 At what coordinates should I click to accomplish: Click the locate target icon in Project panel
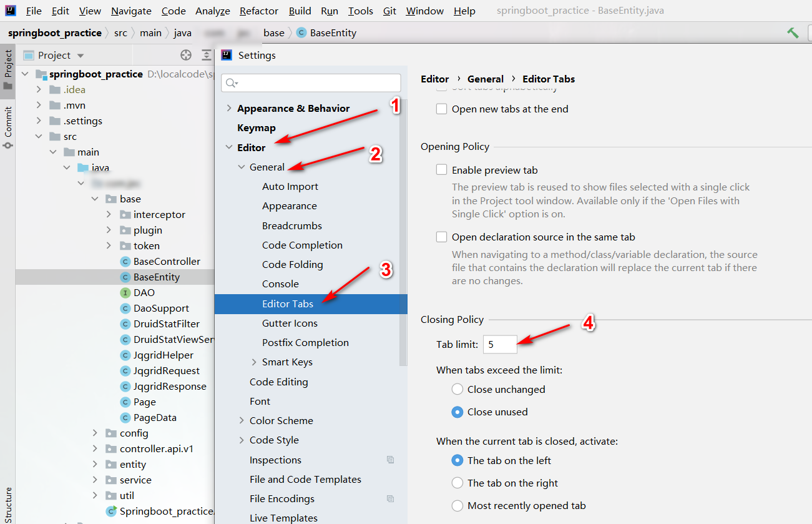click(x=185, y=56)
